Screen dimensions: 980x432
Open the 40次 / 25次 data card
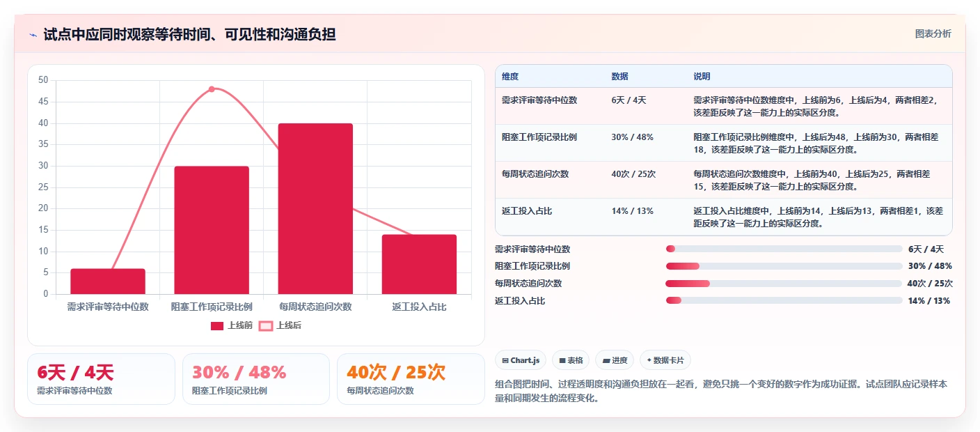click(411, 379)
